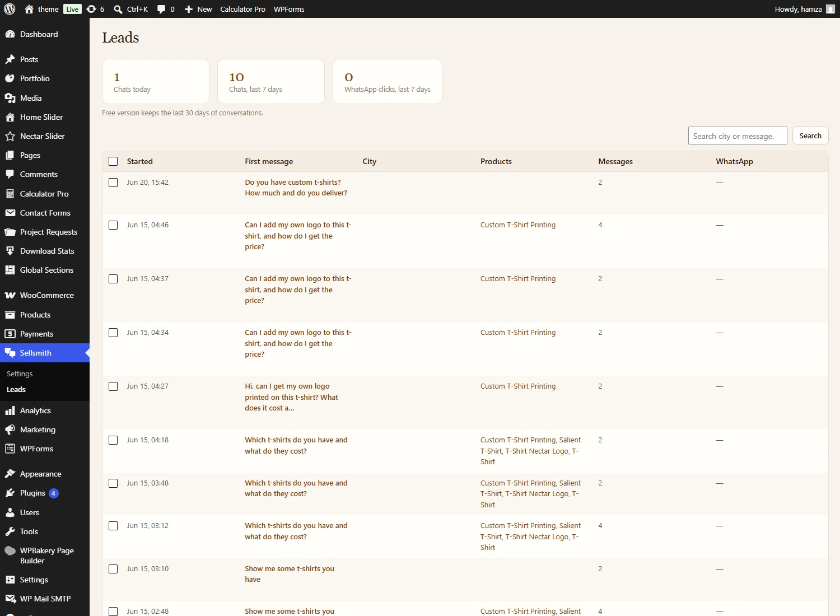The height and width of the screenshot is (616, 840).
Task: Click the Download Stats icon
Action: pos(10,251)
